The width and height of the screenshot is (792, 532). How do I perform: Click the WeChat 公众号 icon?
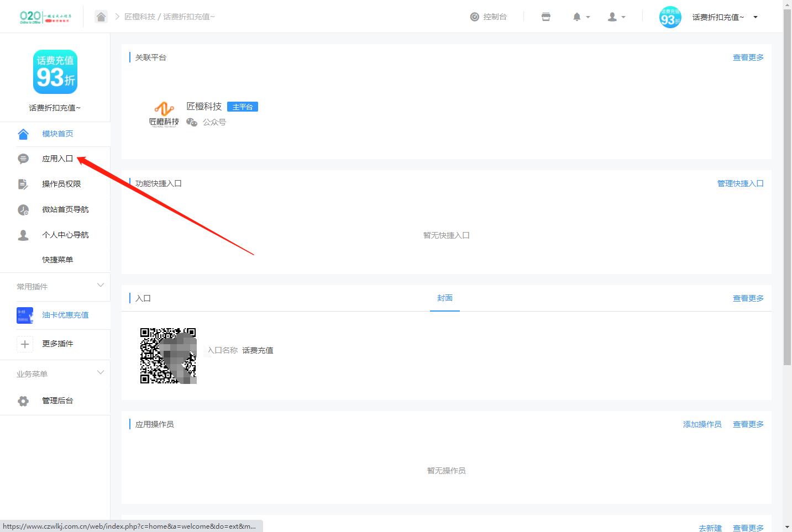click(x=192, y=122)
